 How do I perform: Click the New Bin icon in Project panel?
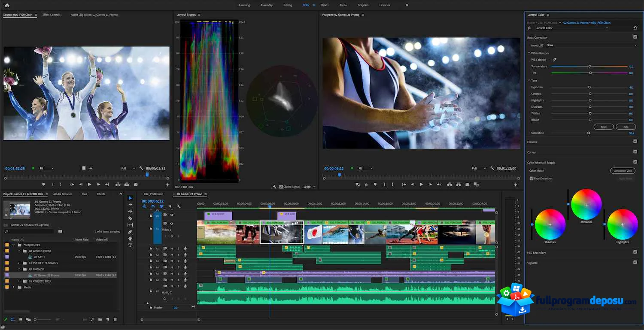tap(100, 319)
